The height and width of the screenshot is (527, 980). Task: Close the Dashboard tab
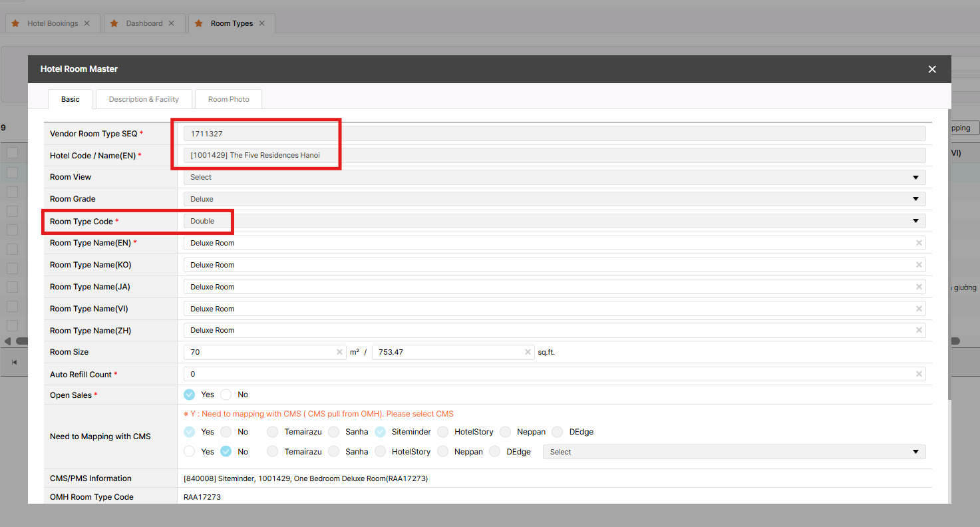[171, 23]
